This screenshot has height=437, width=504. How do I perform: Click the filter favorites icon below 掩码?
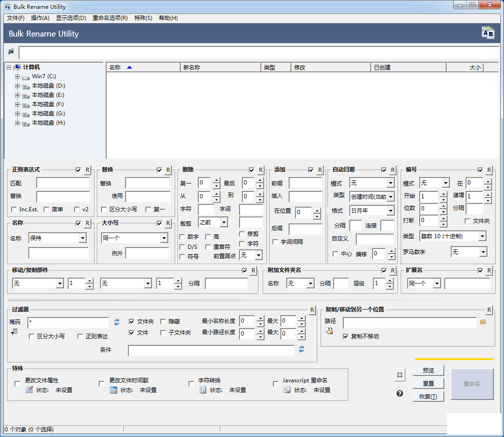click(14, 332)
